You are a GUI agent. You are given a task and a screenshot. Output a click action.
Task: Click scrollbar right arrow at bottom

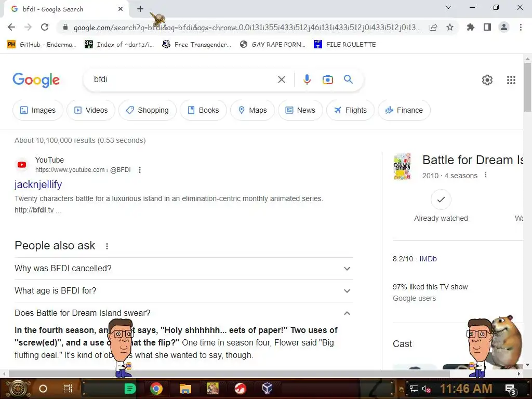(x=519, y=374)
